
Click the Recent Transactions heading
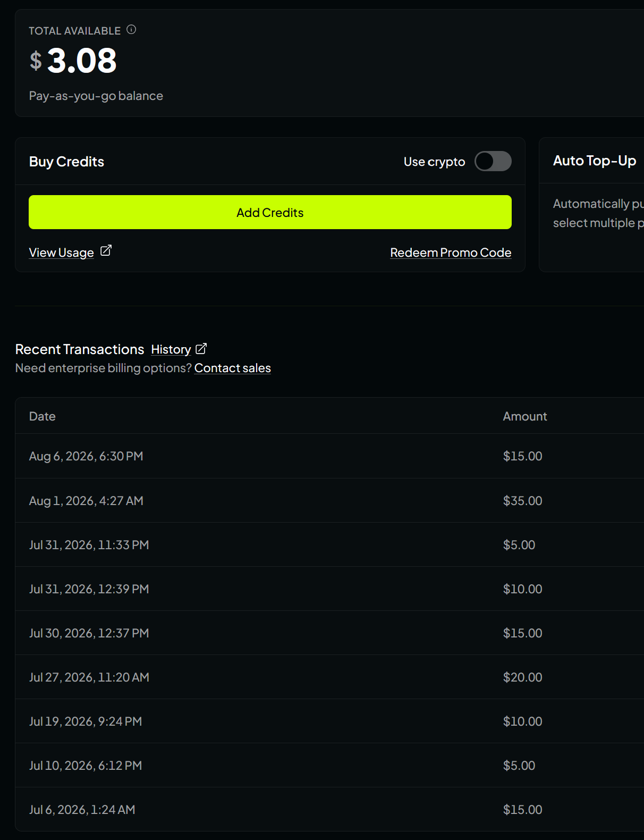click(80, 349)
